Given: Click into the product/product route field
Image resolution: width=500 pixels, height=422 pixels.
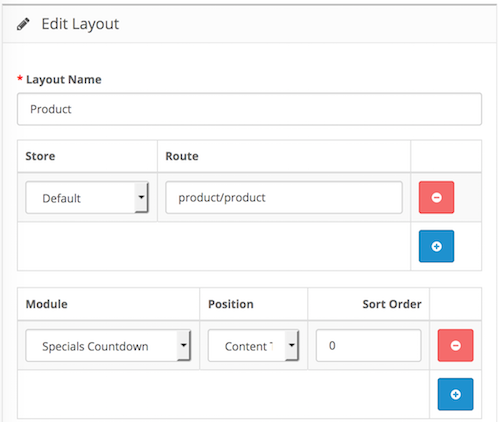Looking at the screenshot, I should (x=284, y=197).
